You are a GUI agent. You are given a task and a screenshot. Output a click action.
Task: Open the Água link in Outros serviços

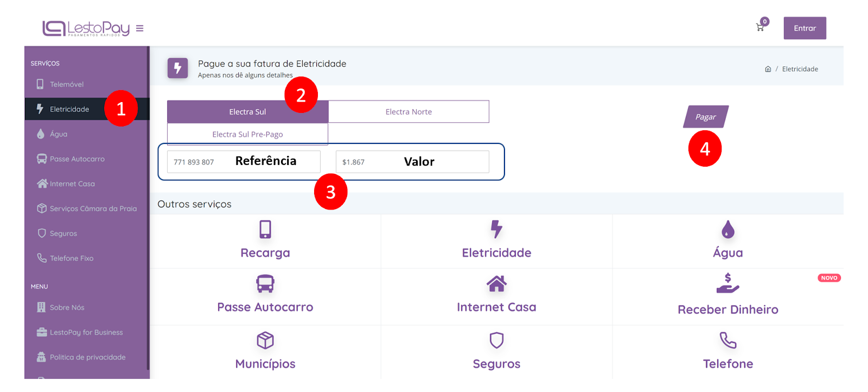click(728, 253)
